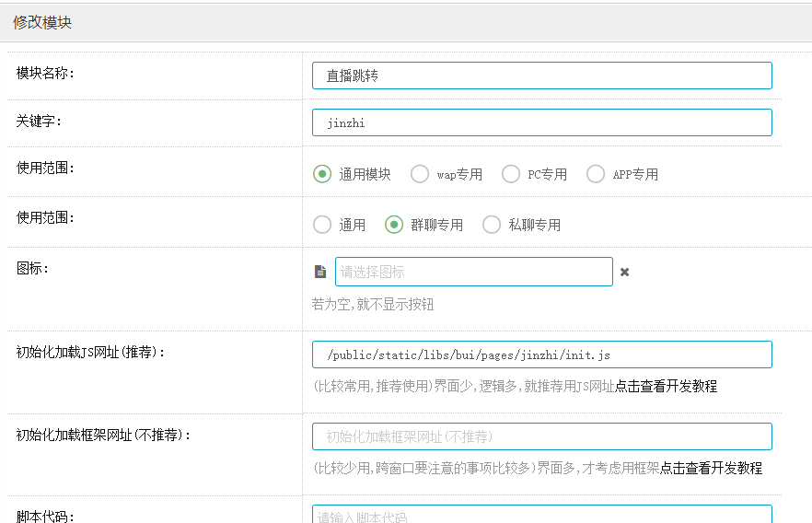The width and height of the screenshot is (812, 523).
Task: Select the 通用 chat scope radio
Action: coord(322,225)
